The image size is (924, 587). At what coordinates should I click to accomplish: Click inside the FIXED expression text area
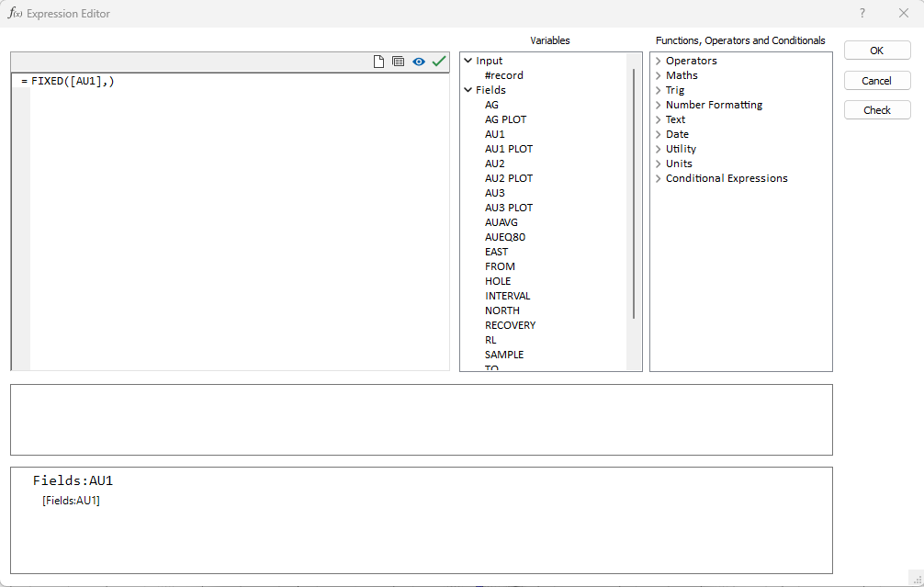pyautogui.click(x=239, y=220)
